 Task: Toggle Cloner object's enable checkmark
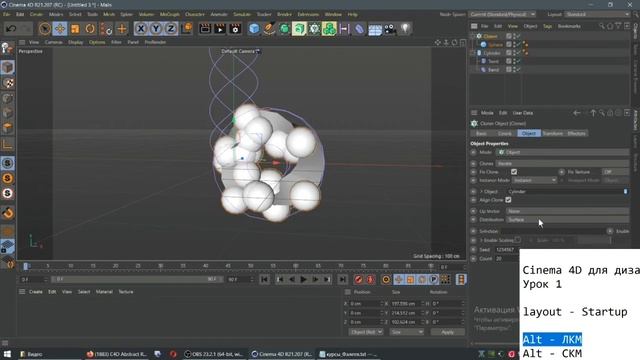pos(518,36)
